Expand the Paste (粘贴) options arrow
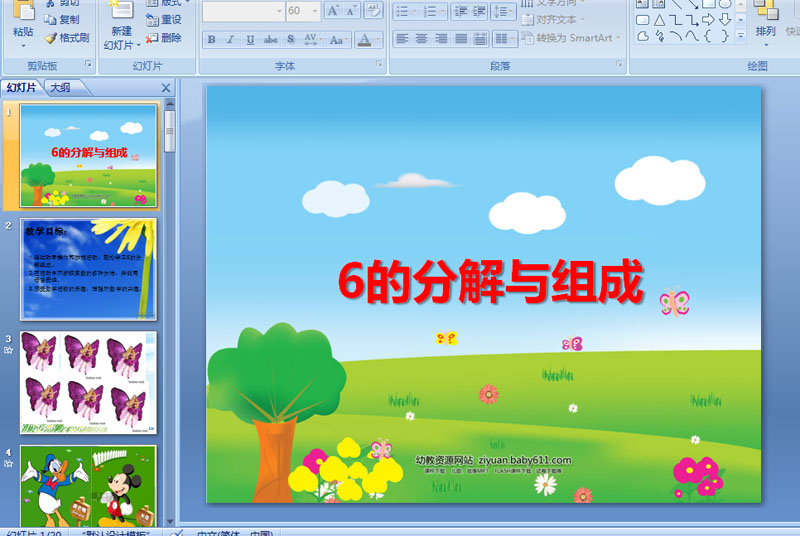Screen dimensions: 800x536 [23, 46]
